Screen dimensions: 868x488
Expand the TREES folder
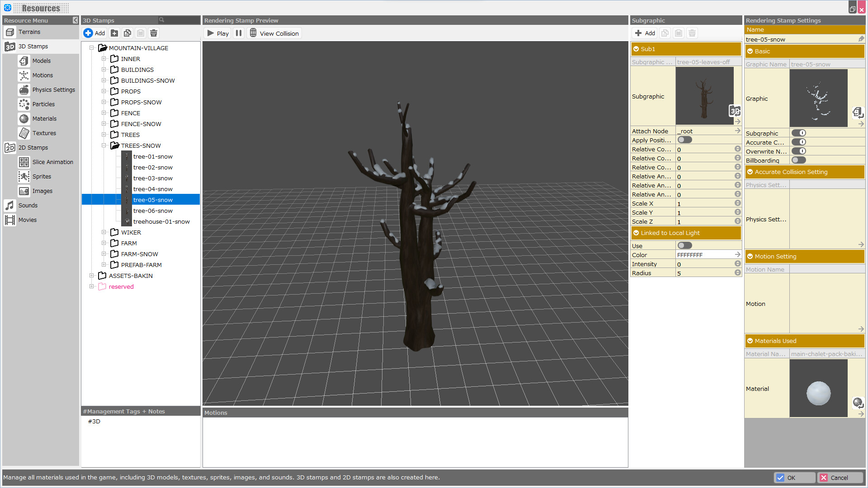104,135
